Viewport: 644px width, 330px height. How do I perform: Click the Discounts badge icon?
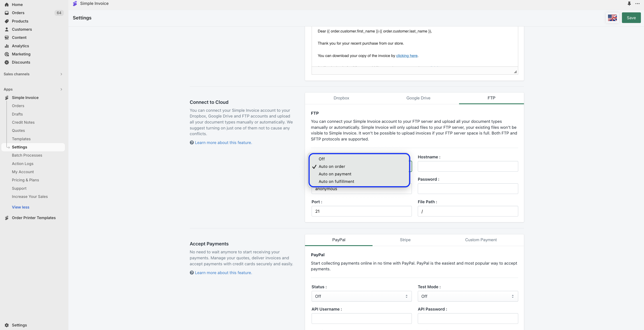coord(7,62)
